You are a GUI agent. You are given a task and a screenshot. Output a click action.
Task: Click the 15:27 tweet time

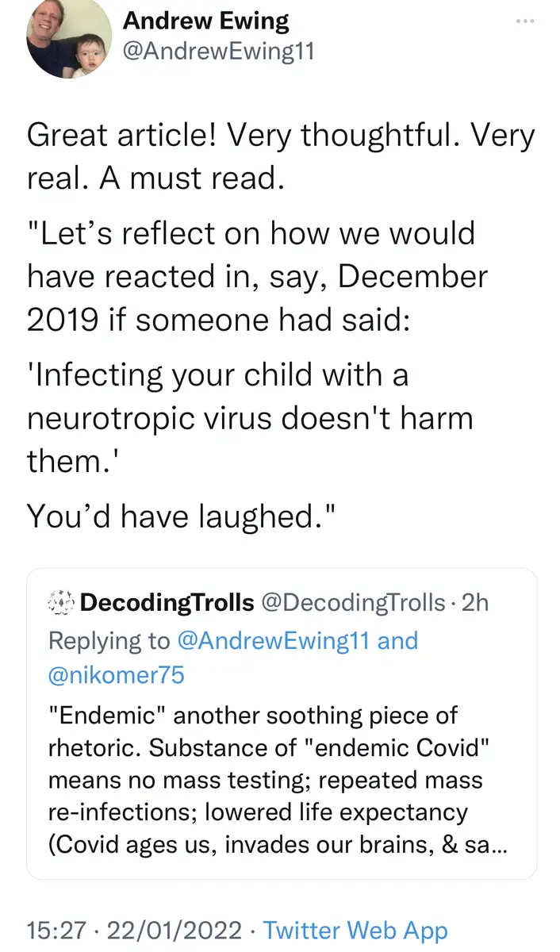coord(52,930)
